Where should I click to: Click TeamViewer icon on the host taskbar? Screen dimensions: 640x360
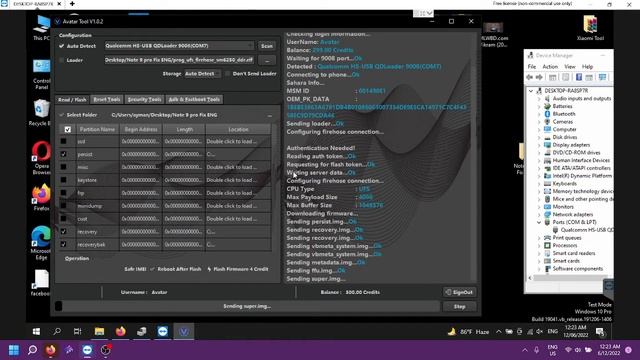pos(87,350)
